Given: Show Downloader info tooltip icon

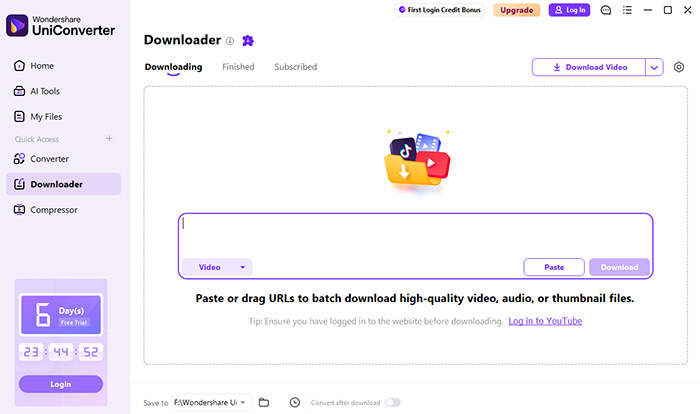Looking at the screenshot, I should point(230,41).
